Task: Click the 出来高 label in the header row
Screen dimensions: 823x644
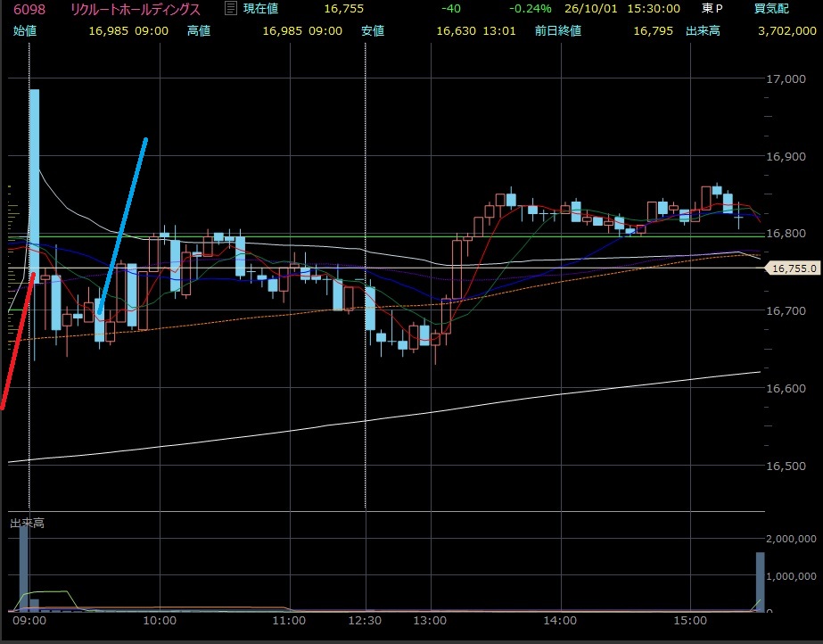Action: (x=703, y=31)
